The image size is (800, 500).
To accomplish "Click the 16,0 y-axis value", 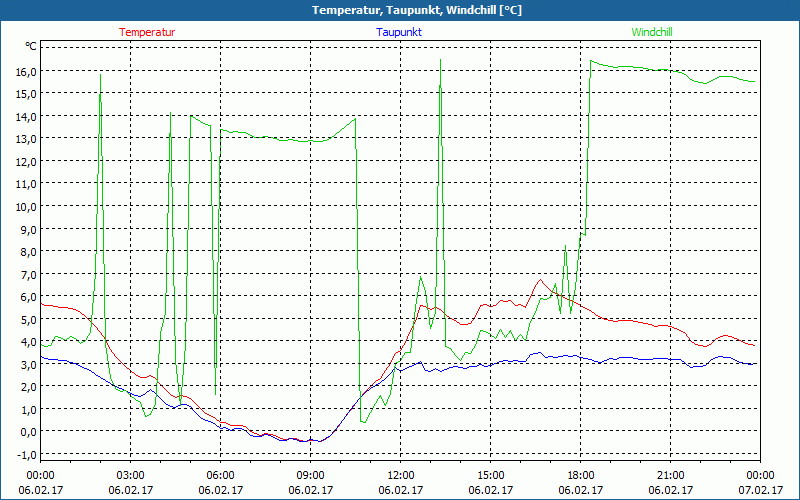I will coord(25,71).
